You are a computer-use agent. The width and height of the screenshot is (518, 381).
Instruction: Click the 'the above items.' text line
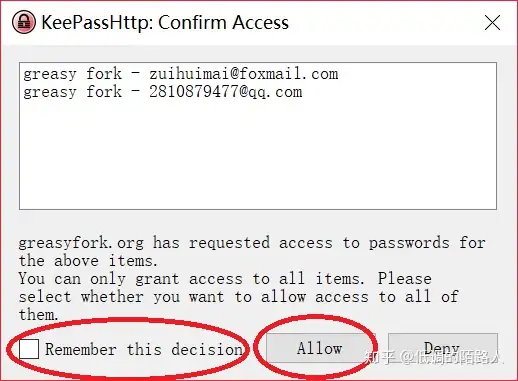point(88,261)
